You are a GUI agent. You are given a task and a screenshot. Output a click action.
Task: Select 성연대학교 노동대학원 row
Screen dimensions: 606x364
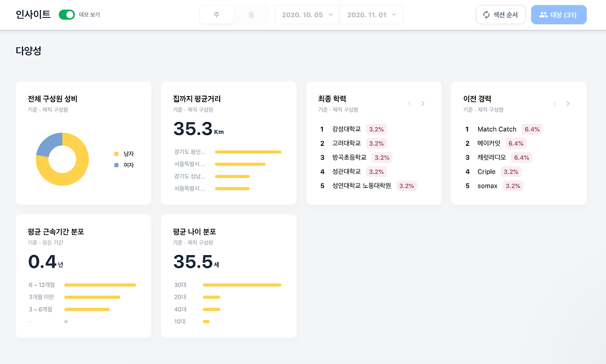click(x=368, y=186)
